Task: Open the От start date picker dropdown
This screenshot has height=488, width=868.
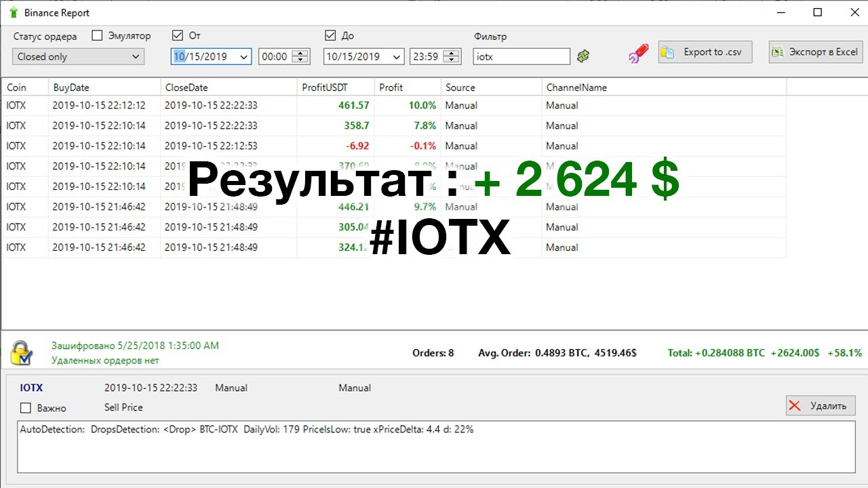Action: point(243,57)
